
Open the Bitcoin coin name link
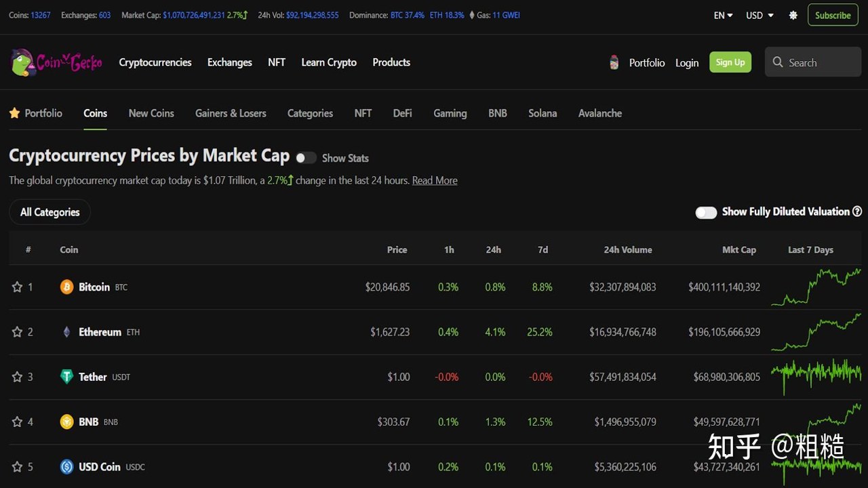click(x=94, y=287)
